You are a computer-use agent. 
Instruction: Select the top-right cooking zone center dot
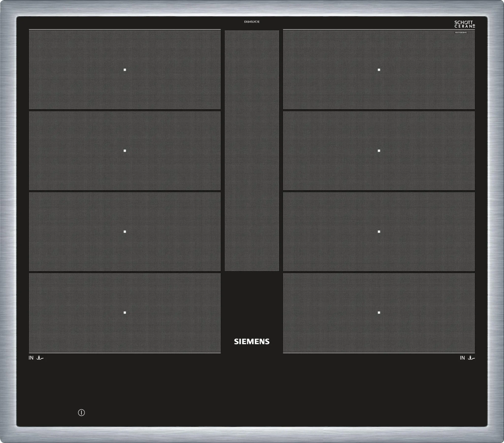pyautogui.click(x=379, y=70)
